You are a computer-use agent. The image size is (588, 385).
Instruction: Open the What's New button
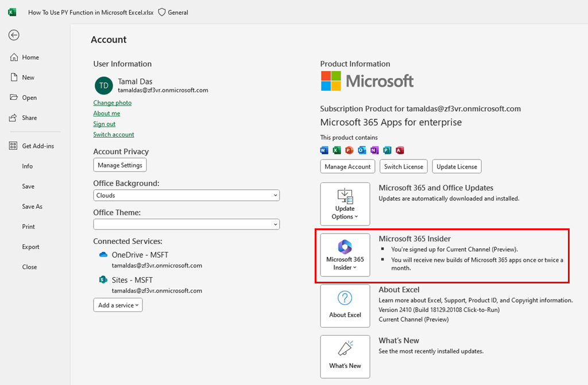point(345,357)
